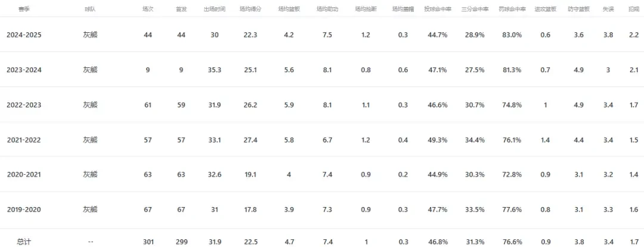644x247 pixels.
Task: Click the 2024-2025 season row label
Action: coord(24,35)
